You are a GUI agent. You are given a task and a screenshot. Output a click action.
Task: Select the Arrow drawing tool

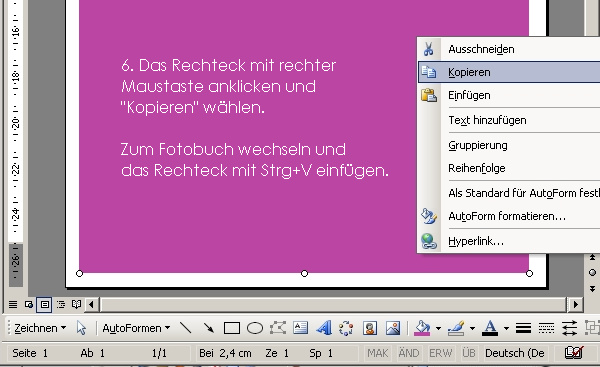(x=209, y=328)
